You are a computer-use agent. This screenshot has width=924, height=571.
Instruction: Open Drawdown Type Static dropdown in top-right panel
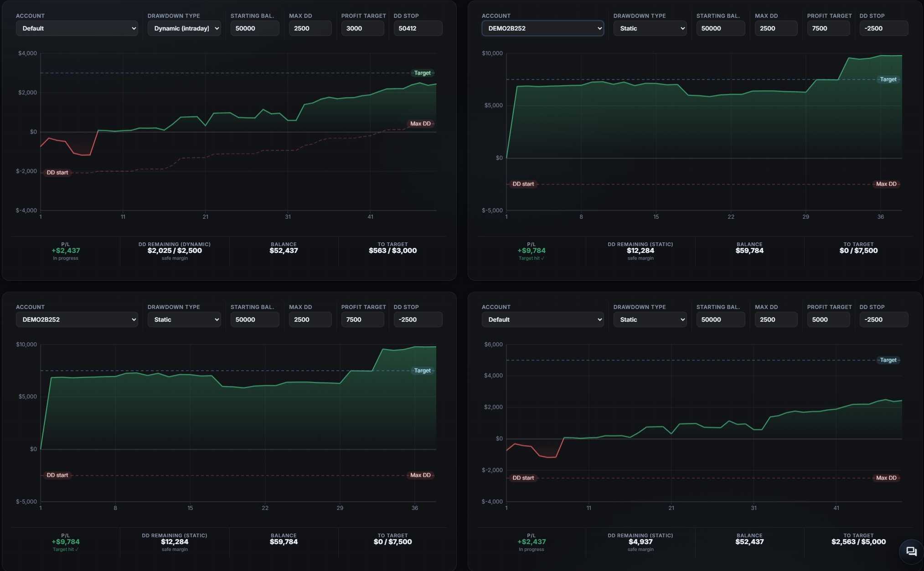(x=650, y=28)
